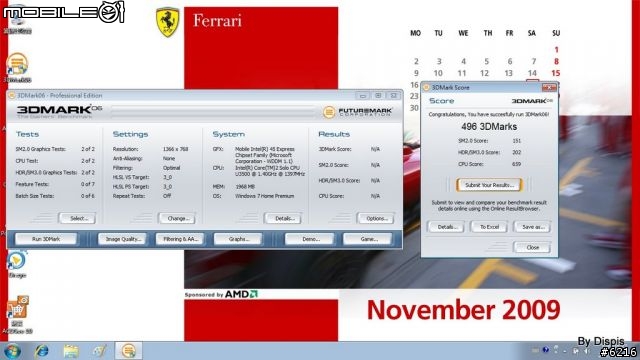Click the System section heading
Viewport: 640px width, 360px height.
click(x=229, y=134)
